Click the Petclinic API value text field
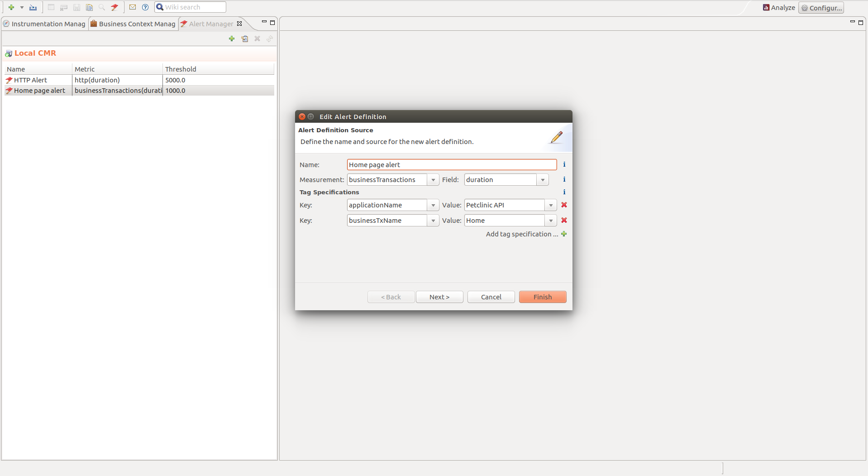Screen dimensions: 868x476 tap(505, 205)
